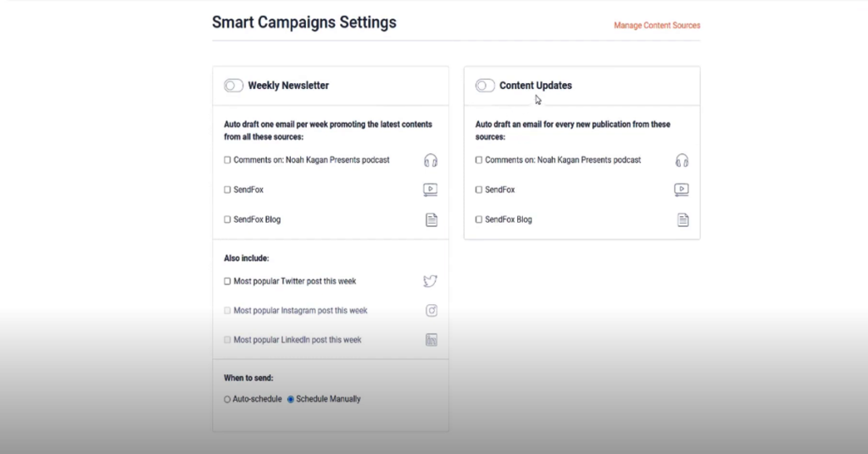Click the video icon beside SendFox in Weekly Newsletter
Viewport: 868px width, 454px height.
tap(430, 190)
